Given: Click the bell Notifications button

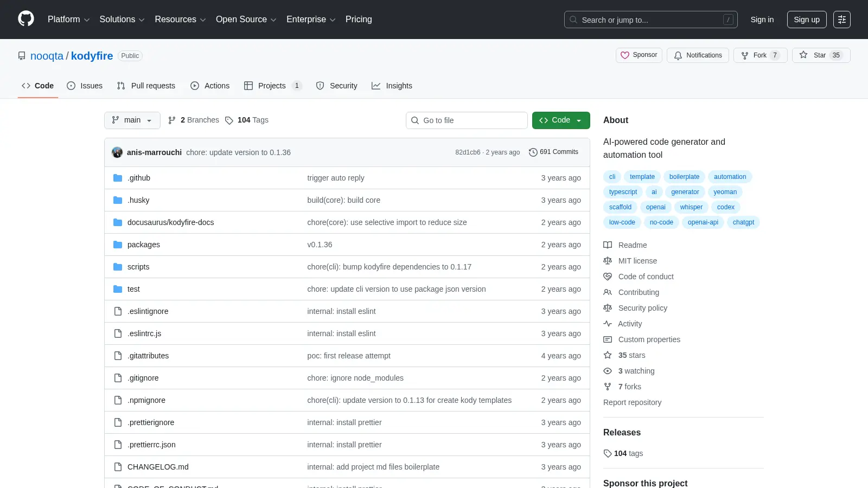Looking at the screenshot, I should coord(698,55).
